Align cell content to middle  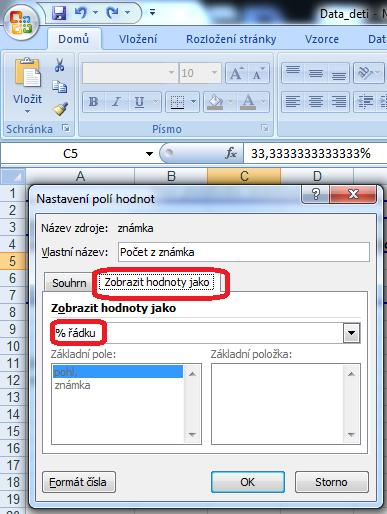click(x=316, y=73)
